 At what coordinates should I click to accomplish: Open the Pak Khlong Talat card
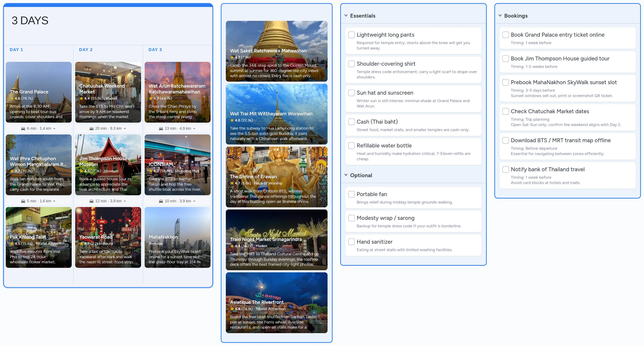[39, 237]
